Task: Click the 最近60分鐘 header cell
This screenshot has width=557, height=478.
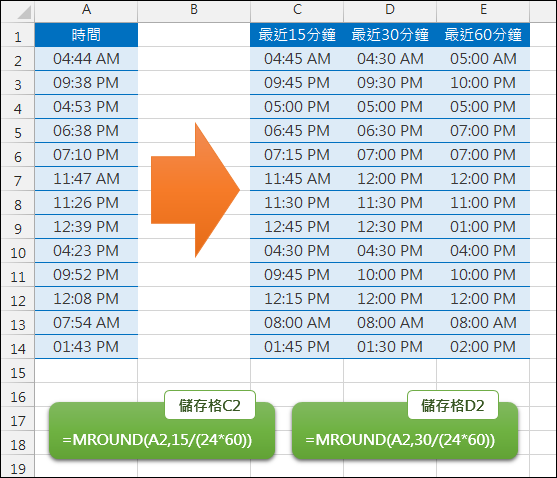Action: tap(483, 35)
